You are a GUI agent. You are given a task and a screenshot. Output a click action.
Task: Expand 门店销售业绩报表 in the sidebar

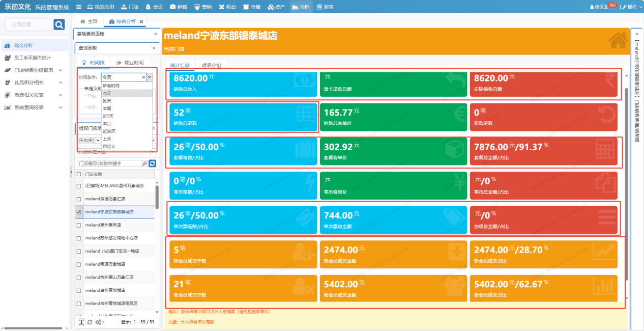coord(61,70)
